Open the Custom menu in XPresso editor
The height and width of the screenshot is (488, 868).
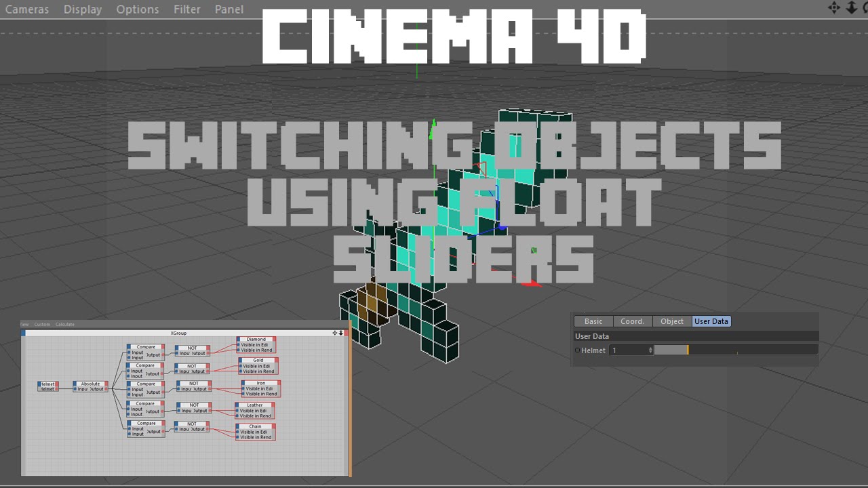pyautogui.click(x=42, y=324)
